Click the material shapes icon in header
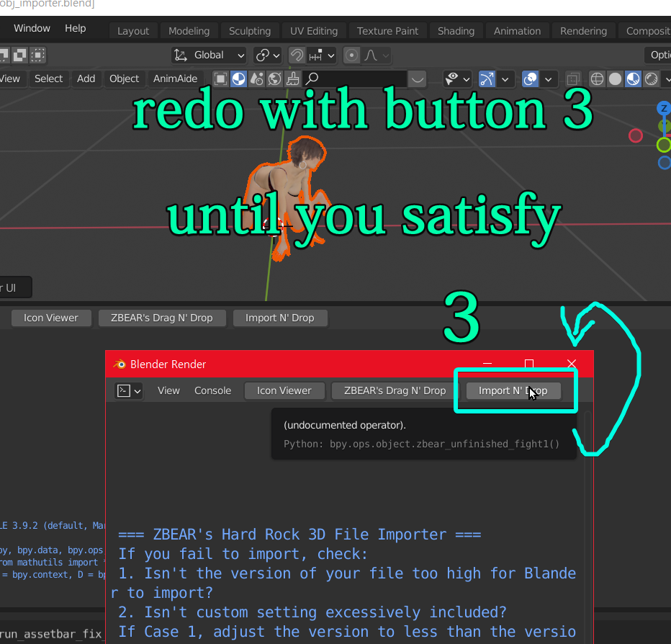 pos(257,79)
